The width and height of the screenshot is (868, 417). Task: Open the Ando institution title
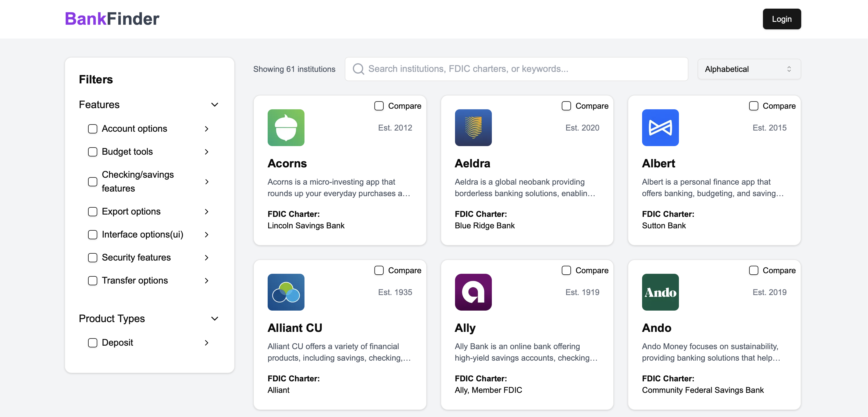point(656,328)
